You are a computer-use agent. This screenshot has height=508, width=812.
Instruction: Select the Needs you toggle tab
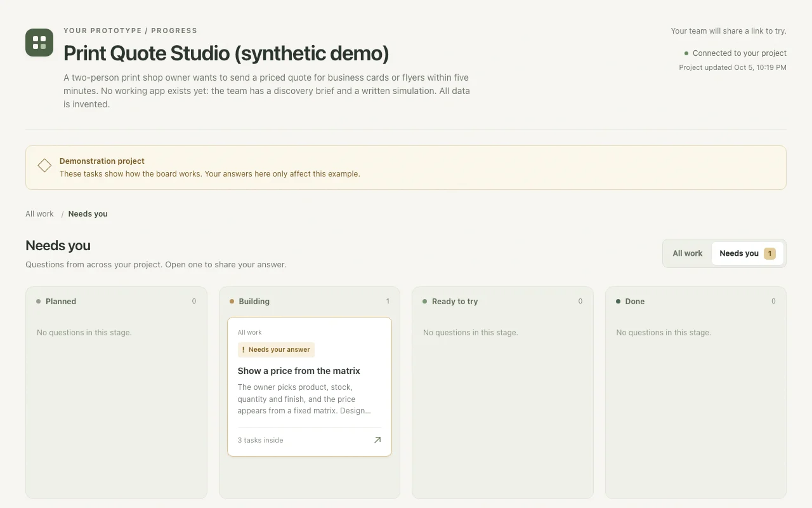tap(747, 253)
